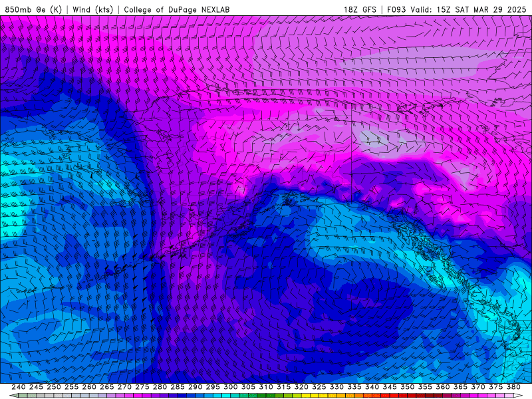Screen dimensions: 532x399
Task: Click the 350 value on the color scale
Action: [x=407, y=387]
